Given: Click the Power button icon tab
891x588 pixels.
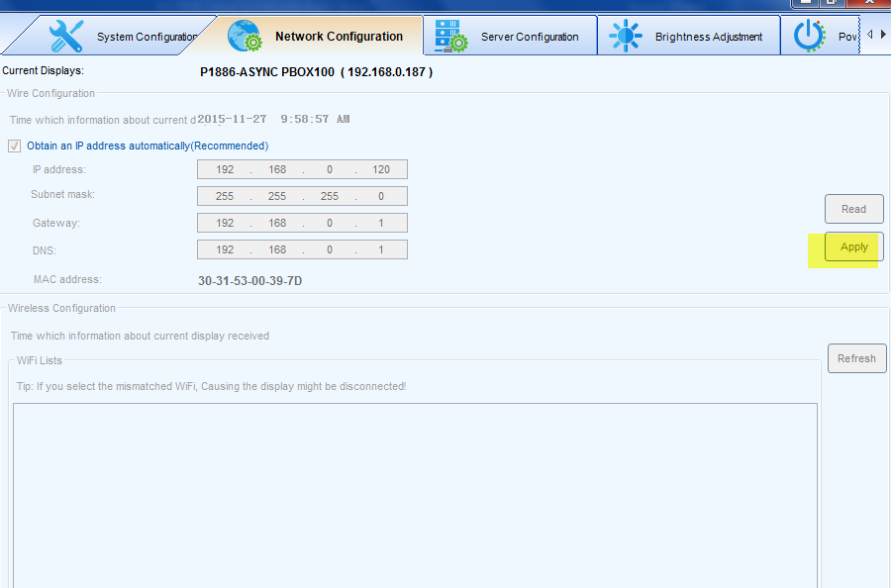Looking at the screenshot, I should click(810, 36).
